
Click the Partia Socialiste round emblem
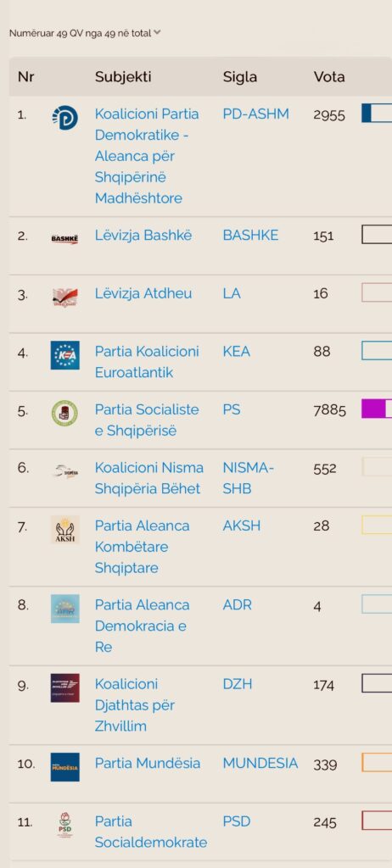pos(64,413)
